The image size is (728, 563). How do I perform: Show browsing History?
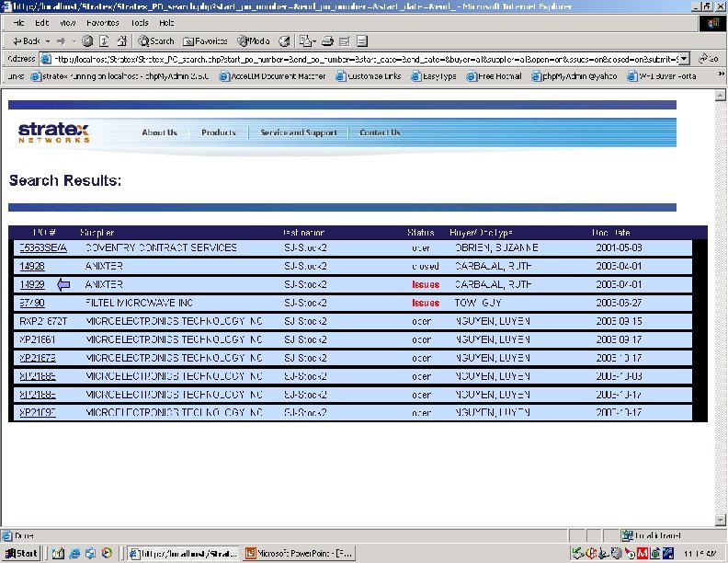click(284, 41)
